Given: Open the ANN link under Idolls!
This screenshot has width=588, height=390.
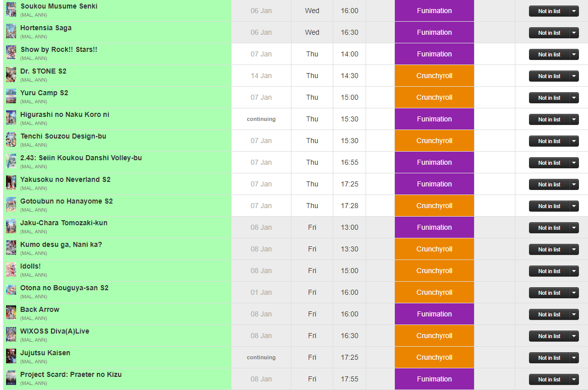Looking at the screenshot, I should (x=40, y=275).
